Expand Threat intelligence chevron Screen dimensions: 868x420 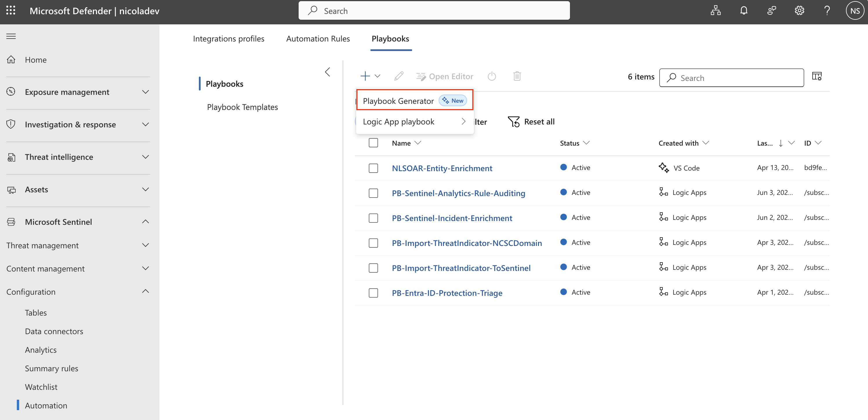(146, 157)
